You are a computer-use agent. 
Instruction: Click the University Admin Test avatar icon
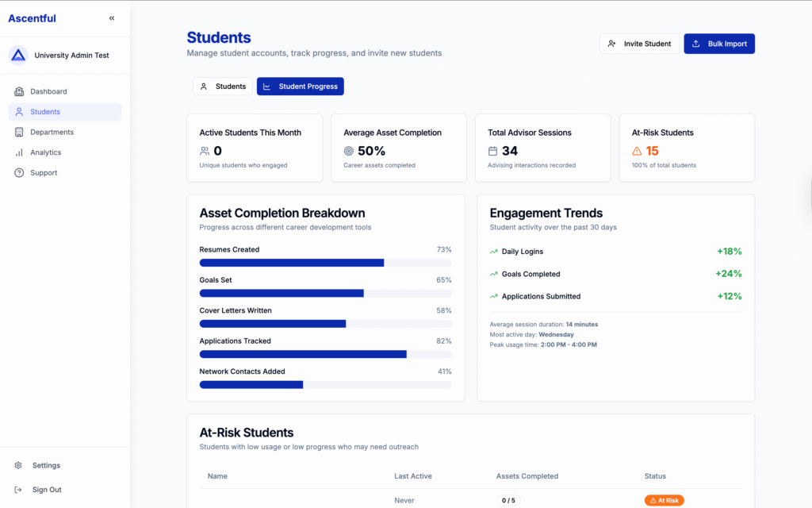[18, 56]
